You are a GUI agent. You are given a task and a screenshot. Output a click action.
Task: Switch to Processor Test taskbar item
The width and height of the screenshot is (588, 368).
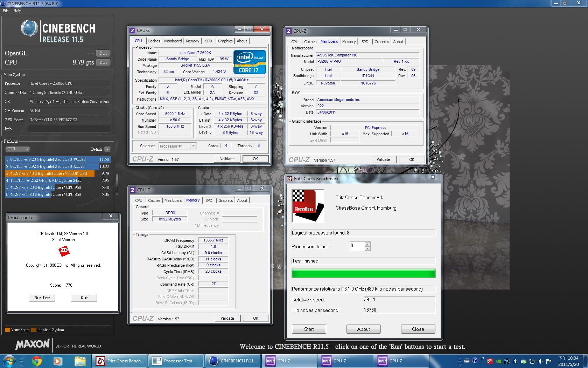[176, 361]
